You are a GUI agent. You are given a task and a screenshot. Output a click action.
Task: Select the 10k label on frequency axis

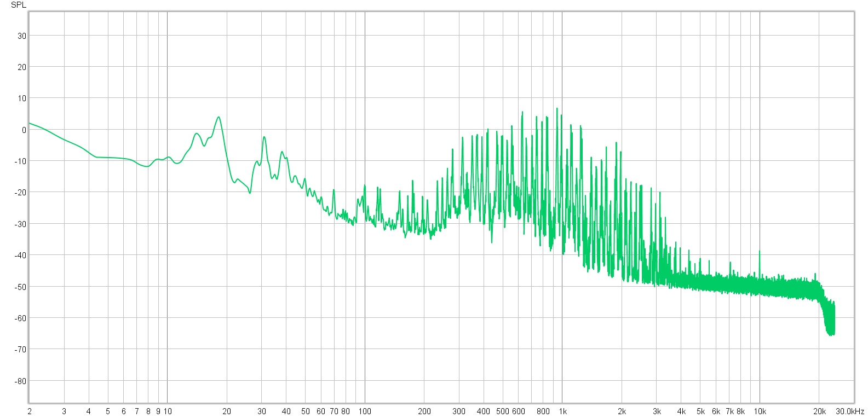coord(760,411)
